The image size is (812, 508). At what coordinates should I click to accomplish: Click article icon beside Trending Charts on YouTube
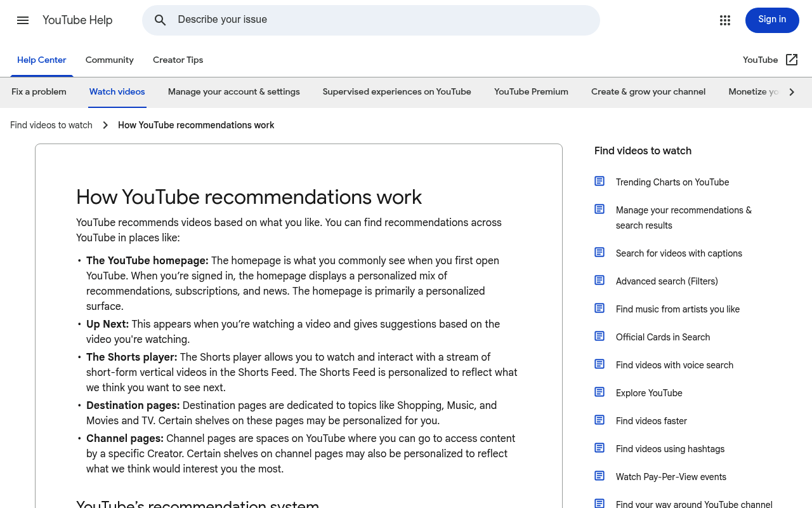click(x=599, y=181)
